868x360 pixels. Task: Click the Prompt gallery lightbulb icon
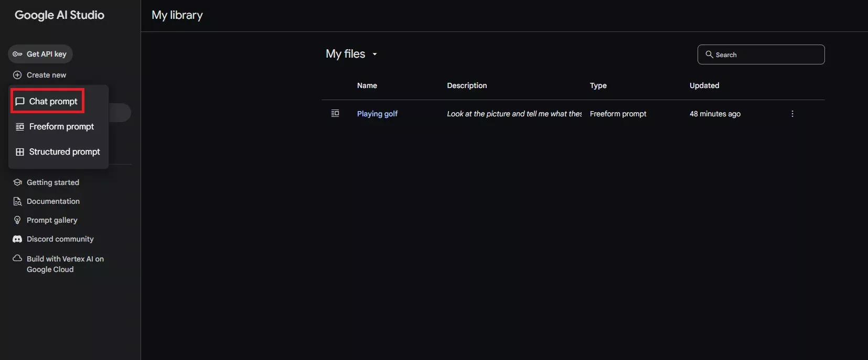pos(17,220)
